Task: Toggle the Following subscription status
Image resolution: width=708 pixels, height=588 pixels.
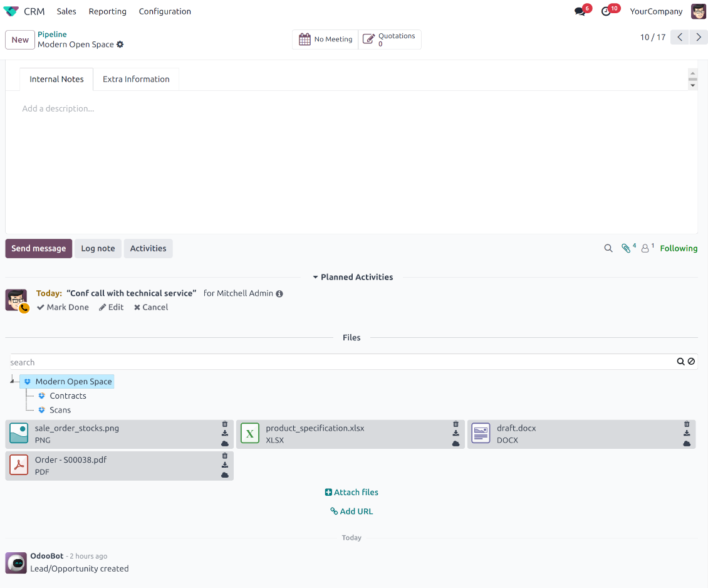Action: coord(679,248)
